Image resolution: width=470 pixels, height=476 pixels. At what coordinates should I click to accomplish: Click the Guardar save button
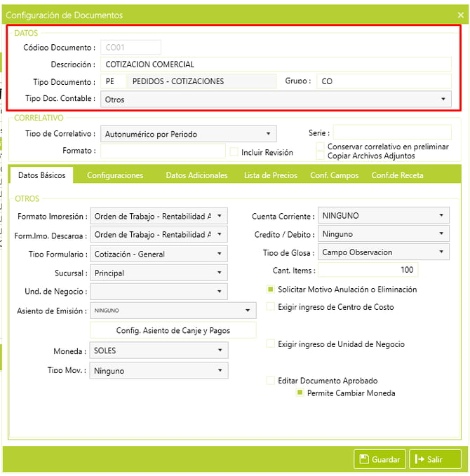pos(379,459)
